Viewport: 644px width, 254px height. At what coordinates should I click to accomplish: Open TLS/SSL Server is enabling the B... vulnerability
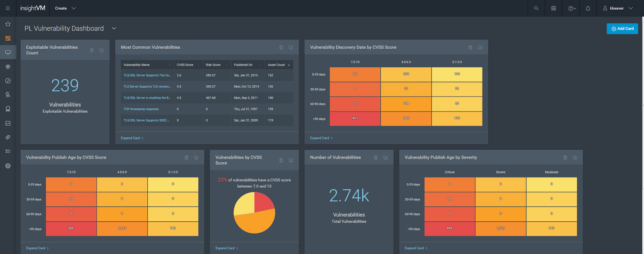147,98
